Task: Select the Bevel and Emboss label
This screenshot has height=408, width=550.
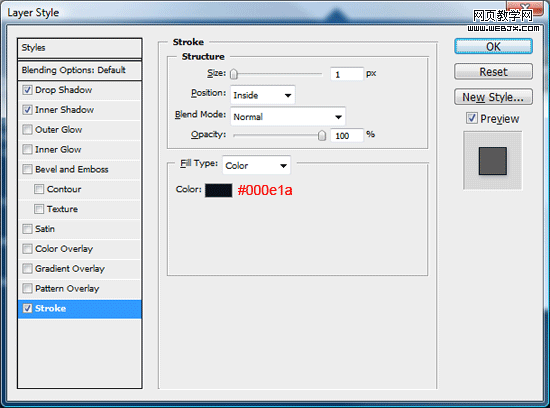Action: 72,169
